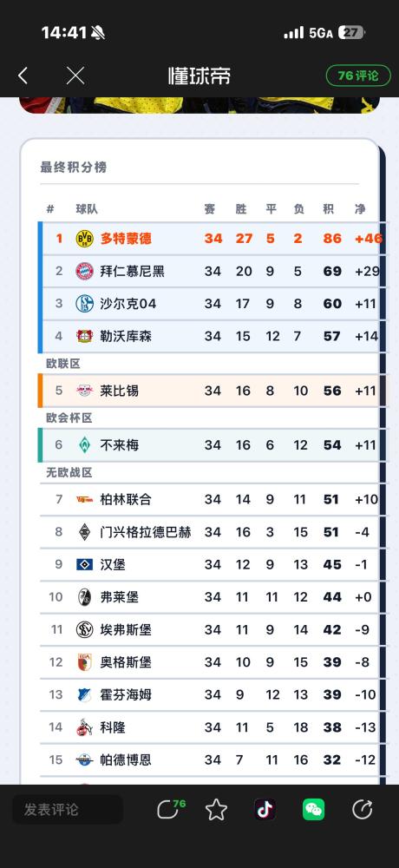Share via the TikTok icon

265,809
